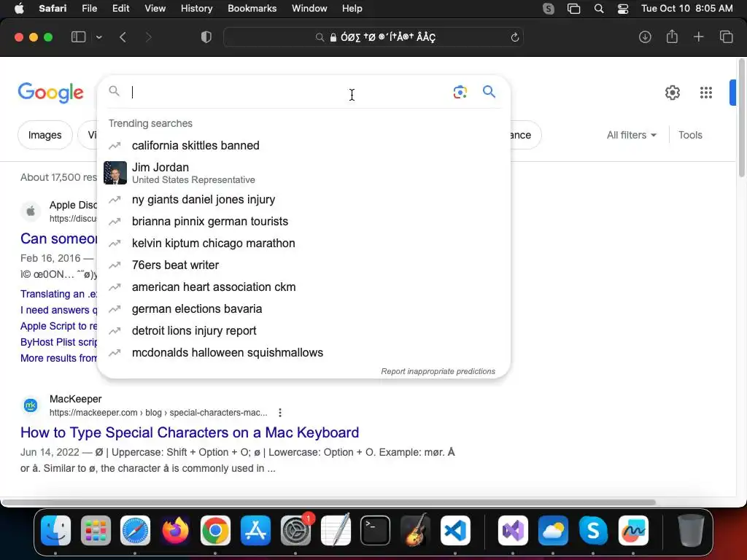Open the Window menu
Image resolution: width=747 pixels, height=560 pixels.
tap(309, 8)
